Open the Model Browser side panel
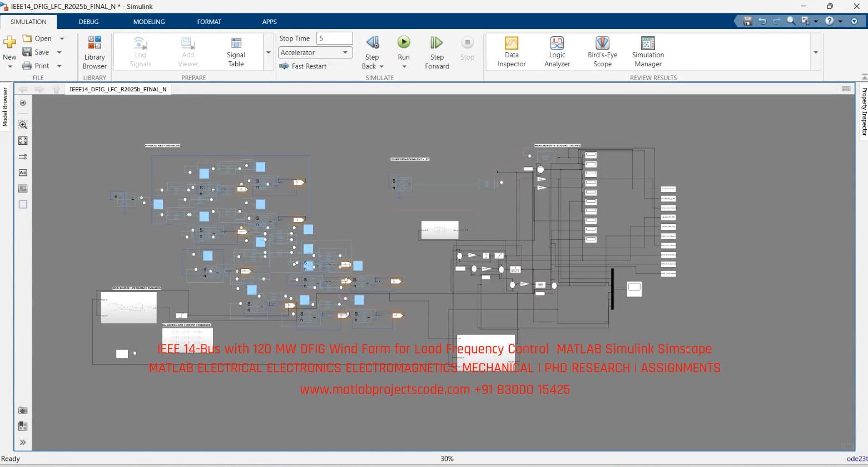This screenshot has width=868, height=467. pos(5,107)
